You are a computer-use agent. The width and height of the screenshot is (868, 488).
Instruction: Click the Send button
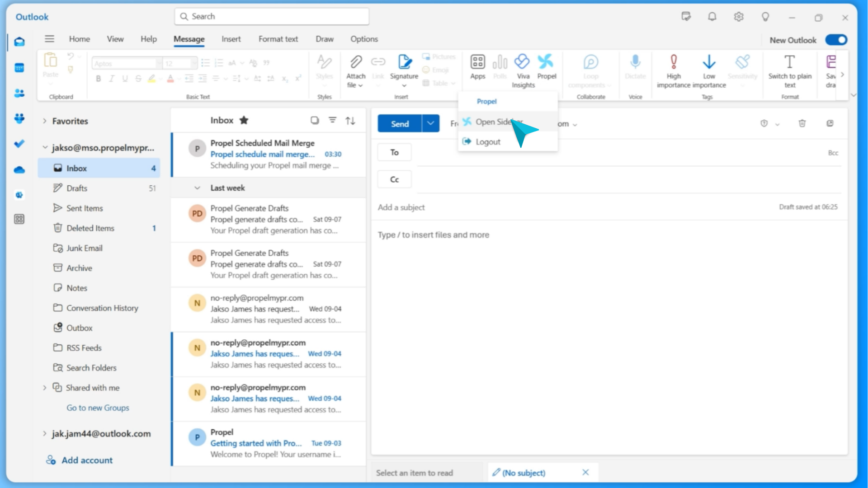tap(400, 123)
